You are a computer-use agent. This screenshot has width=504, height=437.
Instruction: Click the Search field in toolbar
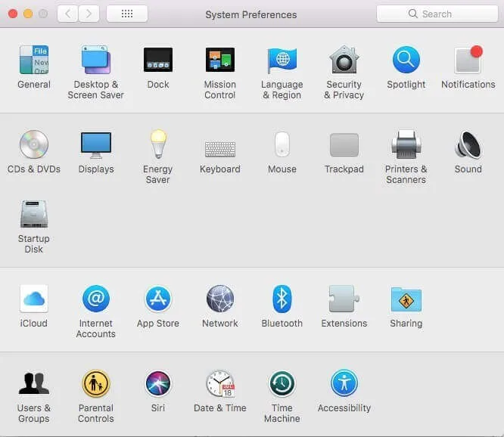[x=436, y=14]
